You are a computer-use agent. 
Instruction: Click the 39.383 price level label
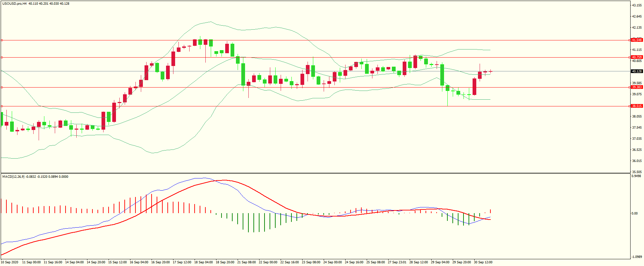pos(637,87)
